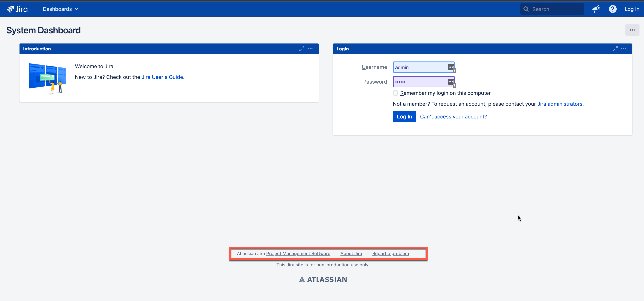Screen dimensions: 644x301
Task: Click Report a problem footer link
Action: pyautogui.click(x=390, y=253)
